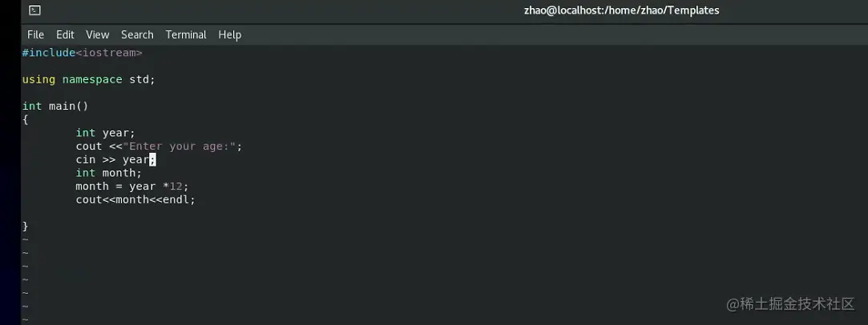Place cursor on the #include<iostream> line
Image resolution: width=868 pixels, height=325 pixels.
tap(82, 53)
